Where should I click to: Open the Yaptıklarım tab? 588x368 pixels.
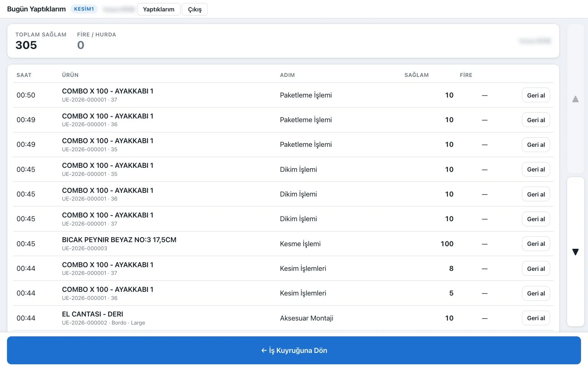tap(159, 9)
